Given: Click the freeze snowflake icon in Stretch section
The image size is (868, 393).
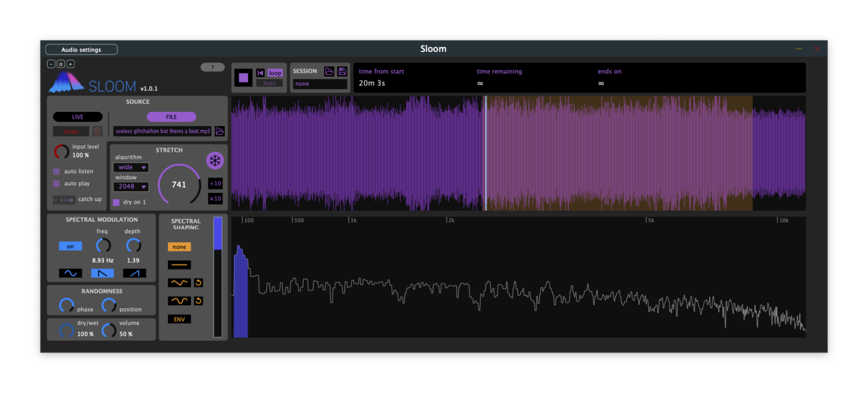Looking at the screenshot, I should point(214,161).
